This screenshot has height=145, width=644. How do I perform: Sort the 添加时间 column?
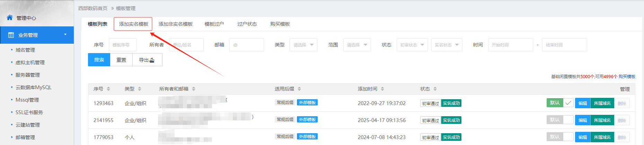pyautogui.click(x=382, y=89)
